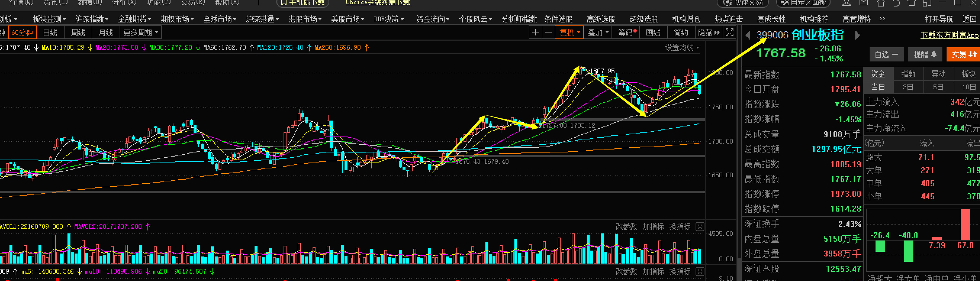Image resolution: width=980 pixels, height=281 pixels.
Task: Switch to 板块 tab in side panel
Action: (x=968, y=74)
